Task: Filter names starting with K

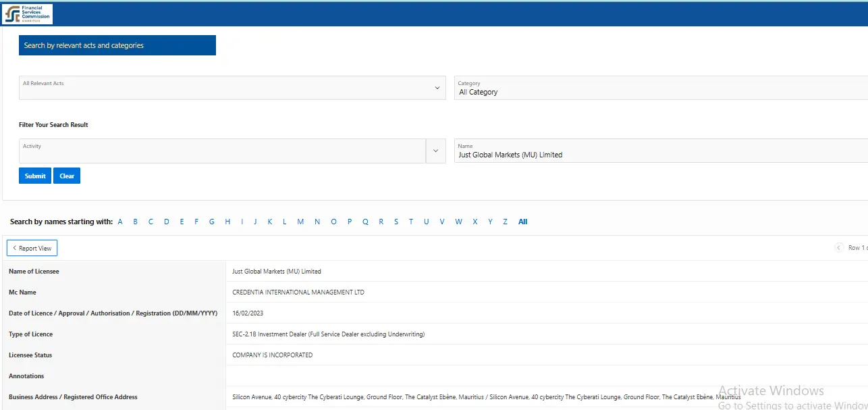Action: click(x=269, y=222)
